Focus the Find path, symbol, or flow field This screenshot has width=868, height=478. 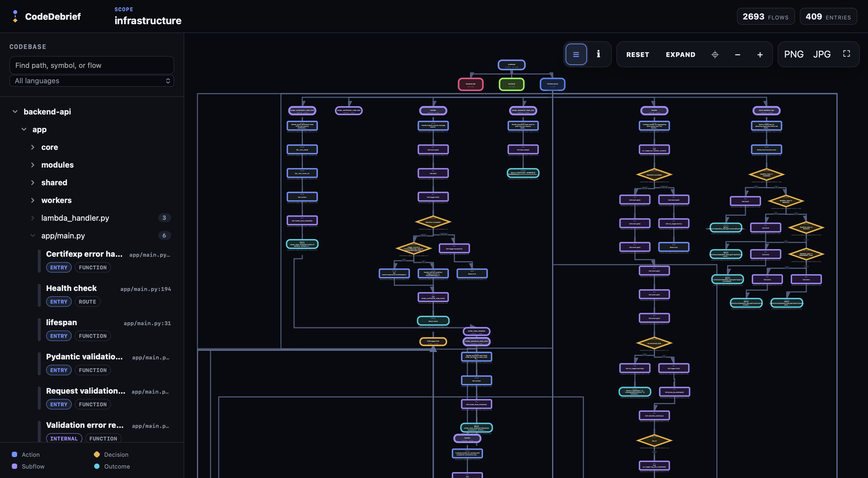coord(92,65)
